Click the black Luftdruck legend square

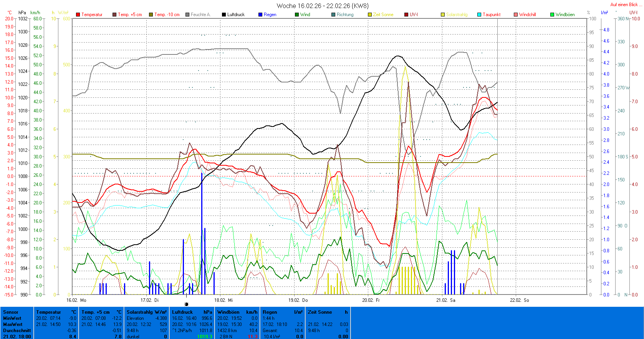point(224,15)
